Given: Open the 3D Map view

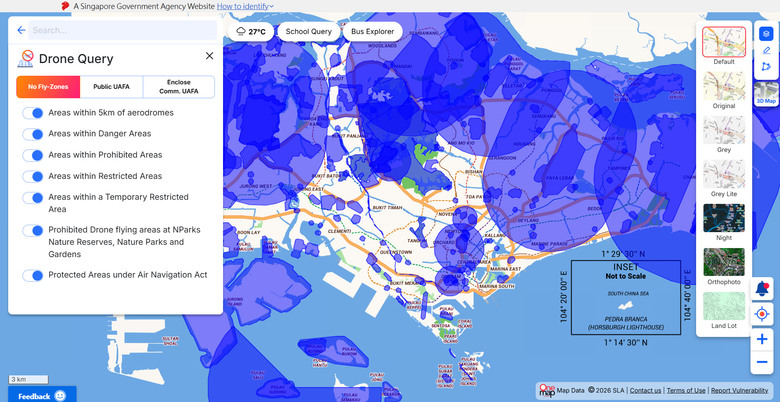Looking at the screenshot, I should click(x=766, y=95).
